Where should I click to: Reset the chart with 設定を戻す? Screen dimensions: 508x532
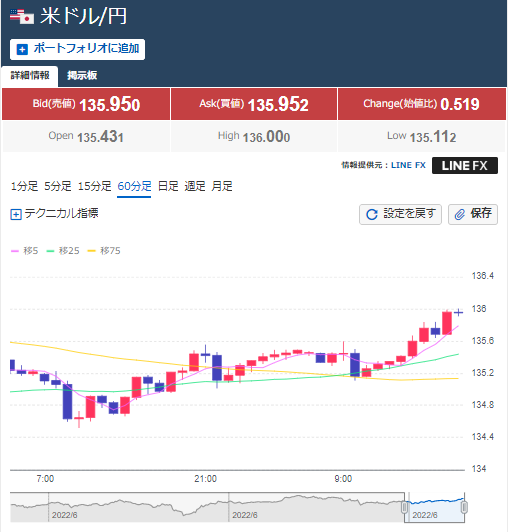[x=400, y=214]
